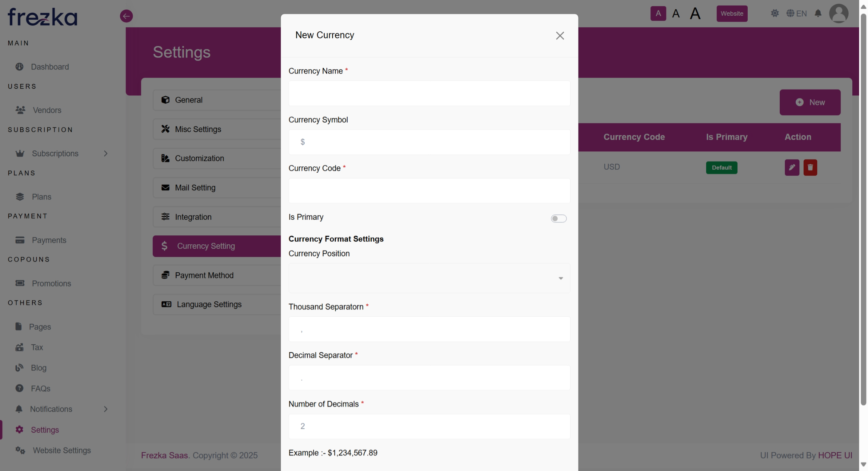Screen dimensions: 868x471
Task: Click the red delete currency trash icon
Action: 810,167
